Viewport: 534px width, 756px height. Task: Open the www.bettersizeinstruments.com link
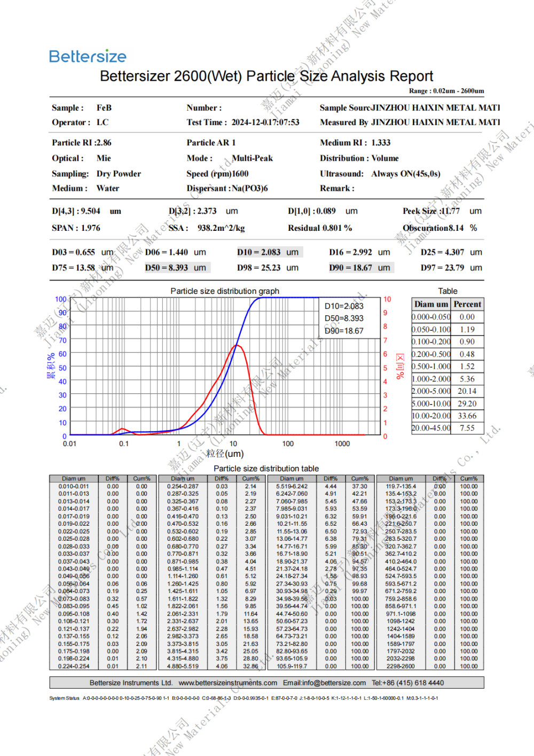click(x=228, y=683)
